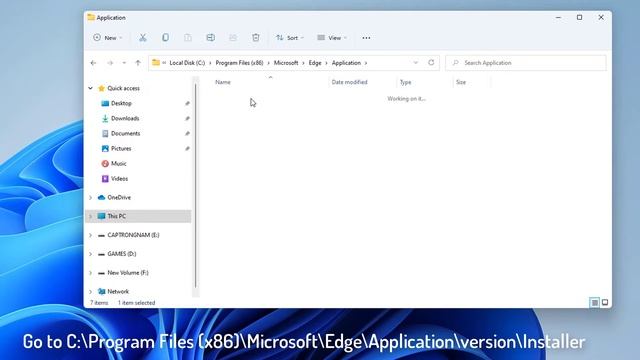This screenshot has height=360, width=640.
Task: Click the Edge breadcrumb
Action: (x=315, y=63)
